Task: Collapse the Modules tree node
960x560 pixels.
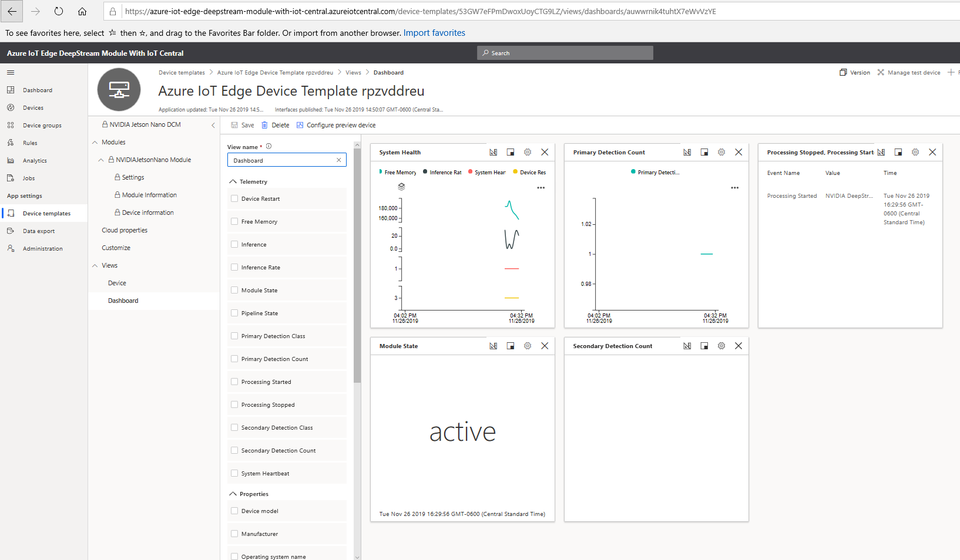Action: tap(95, 142)
